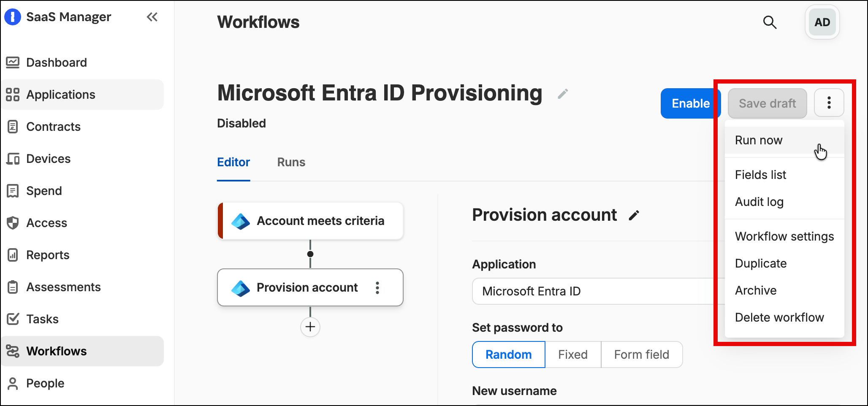868x406 pixels.
Task: Click the Access shield icon
Action: tap(13, 223)
